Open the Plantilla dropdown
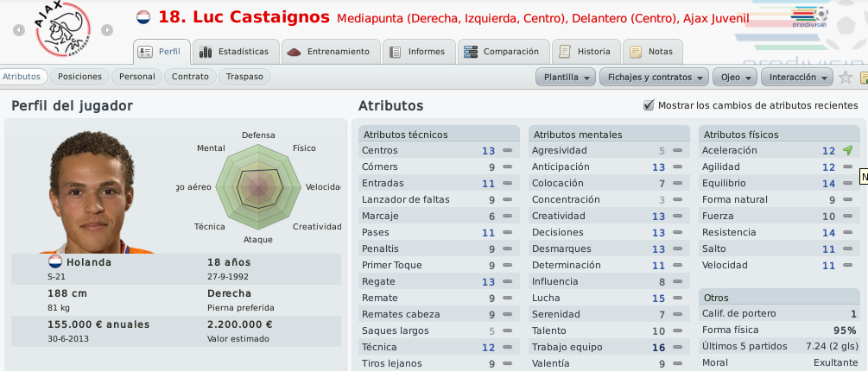868x371 pixels. [x=566, y=78]
